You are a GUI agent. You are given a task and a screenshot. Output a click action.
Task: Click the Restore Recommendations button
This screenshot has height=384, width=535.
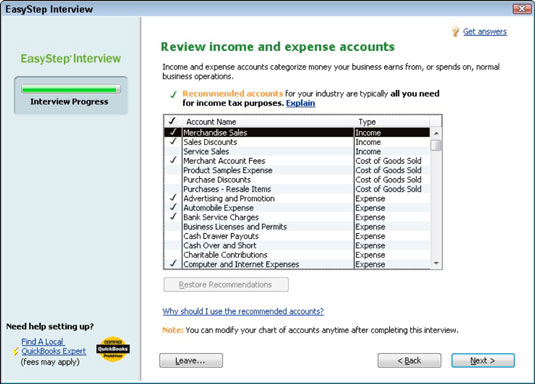226,284
